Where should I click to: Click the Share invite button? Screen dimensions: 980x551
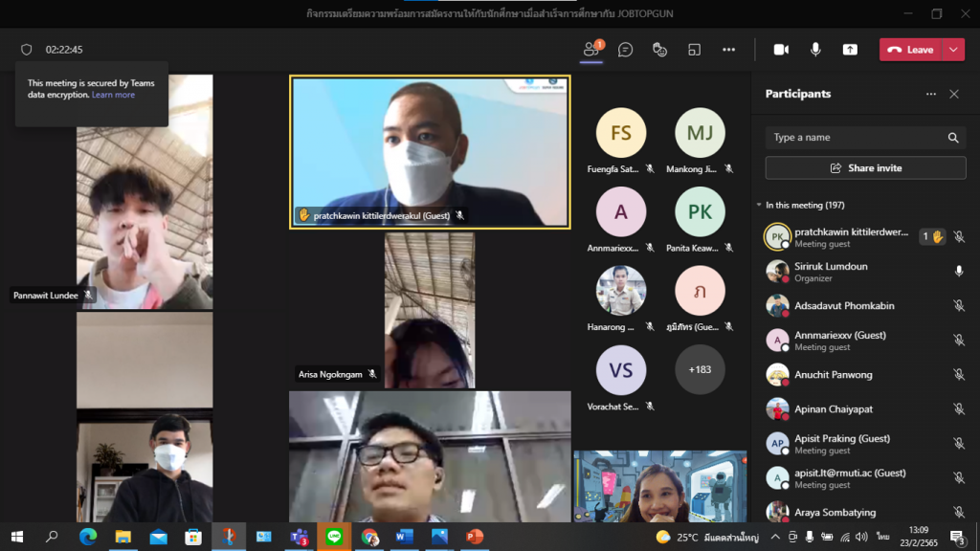pos(865,168)
